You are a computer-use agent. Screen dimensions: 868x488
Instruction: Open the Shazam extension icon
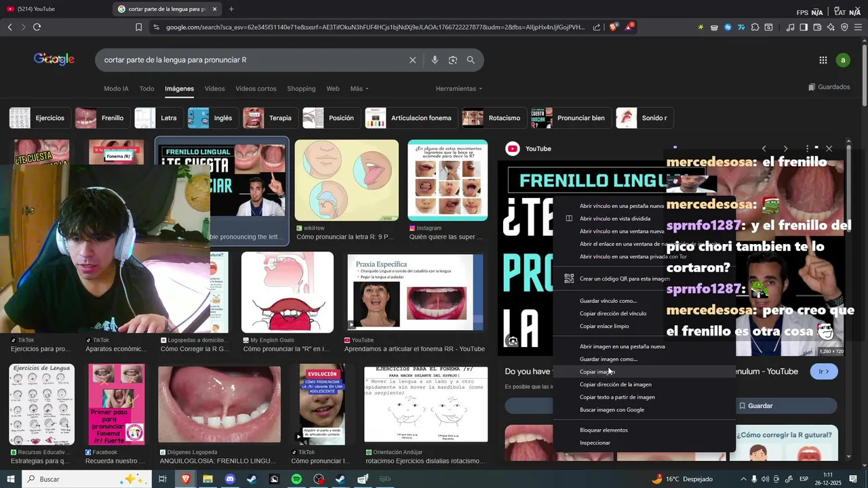coord(728,27)
